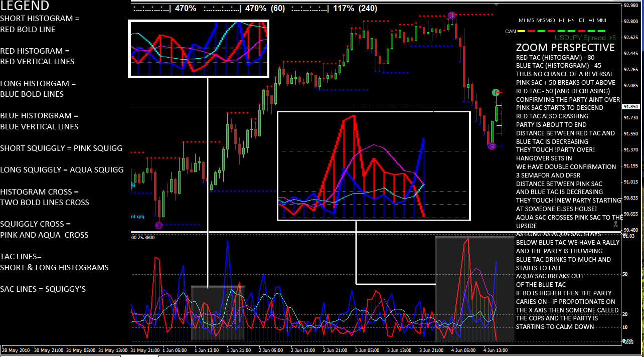Click the 20 level on indicator scale
The width and height of the screenshot is (644, 357).
tap(625, 314)
